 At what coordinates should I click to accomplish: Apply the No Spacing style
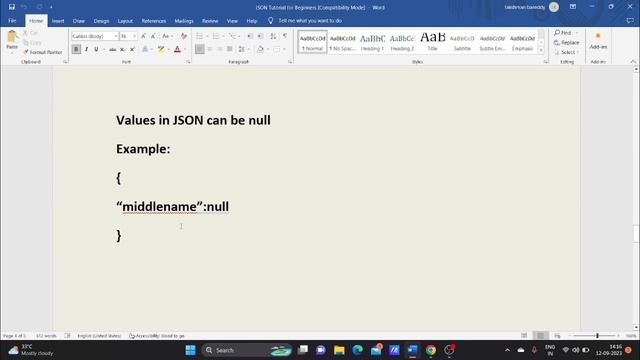click(342, 42)
